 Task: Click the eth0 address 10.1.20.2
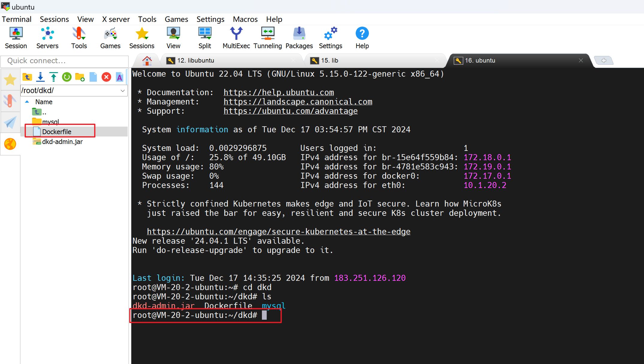tap(485, 185)
